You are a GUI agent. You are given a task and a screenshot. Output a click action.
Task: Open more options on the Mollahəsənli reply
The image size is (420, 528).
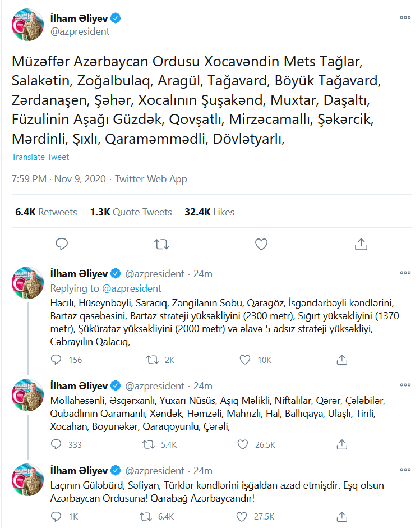(x=405, y=385)
